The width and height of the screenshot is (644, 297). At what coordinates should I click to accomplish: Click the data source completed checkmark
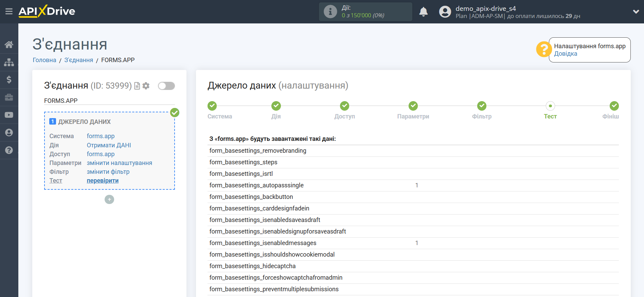[175, 112]
